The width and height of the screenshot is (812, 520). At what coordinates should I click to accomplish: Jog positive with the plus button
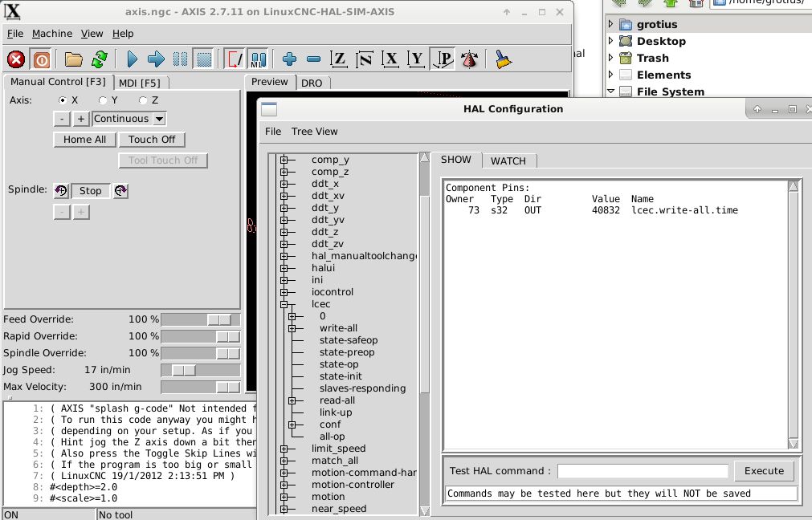pos(81,119)
